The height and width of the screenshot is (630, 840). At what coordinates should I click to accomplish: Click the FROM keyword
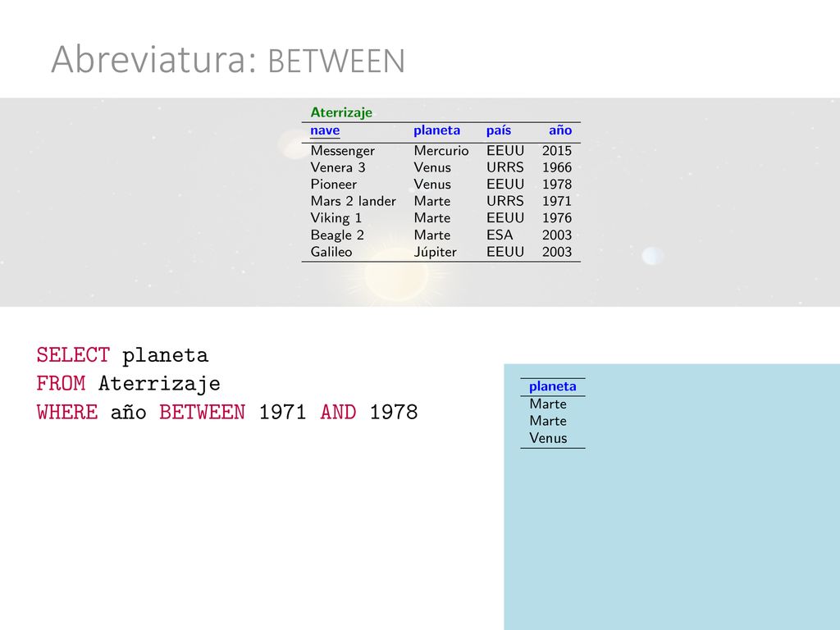coord(61,384)
